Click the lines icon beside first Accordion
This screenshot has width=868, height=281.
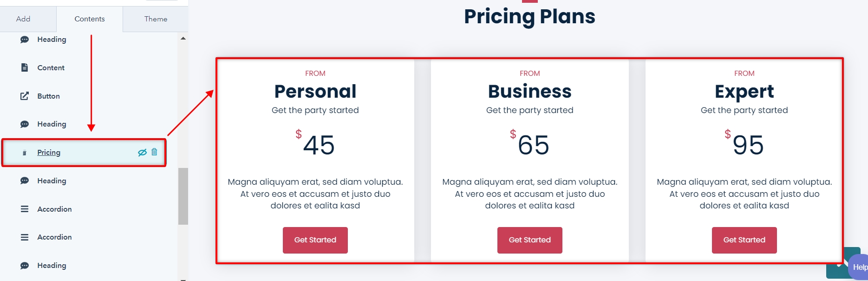click(x=25, y=209)
